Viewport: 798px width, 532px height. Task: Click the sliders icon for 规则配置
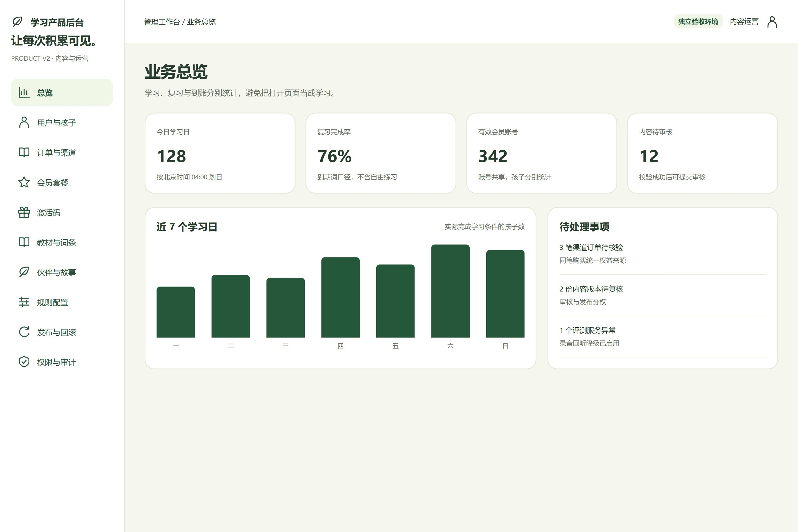24,302
